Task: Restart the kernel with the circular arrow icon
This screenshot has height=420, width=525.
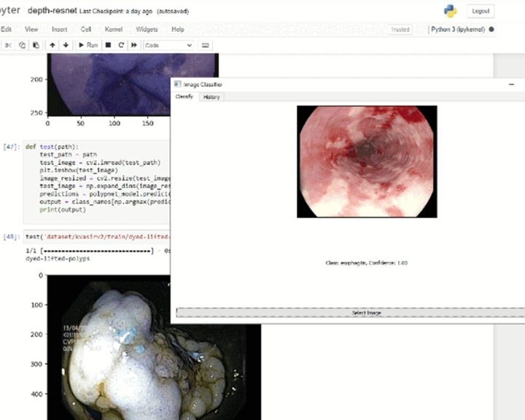Action: click(121, 45)
